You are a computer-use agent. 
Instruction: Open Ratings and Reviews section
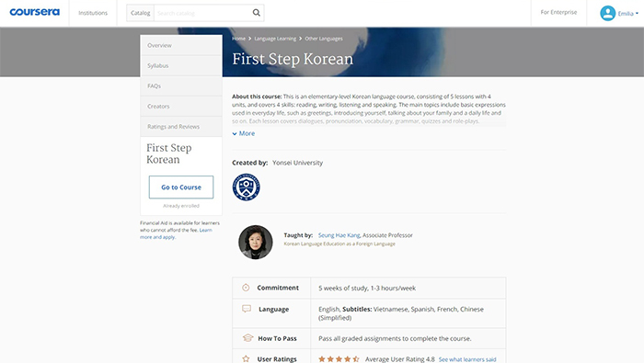pyautogui.click(x=181, y=126)
